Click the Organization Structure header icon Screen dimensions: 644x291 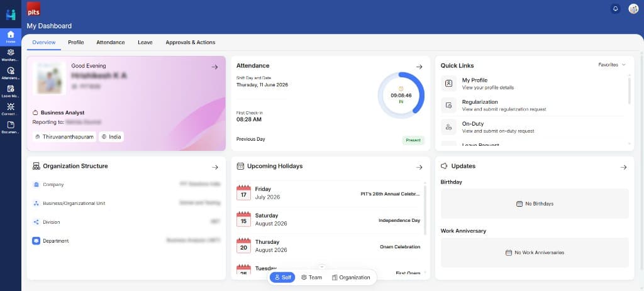coord(36,166)
